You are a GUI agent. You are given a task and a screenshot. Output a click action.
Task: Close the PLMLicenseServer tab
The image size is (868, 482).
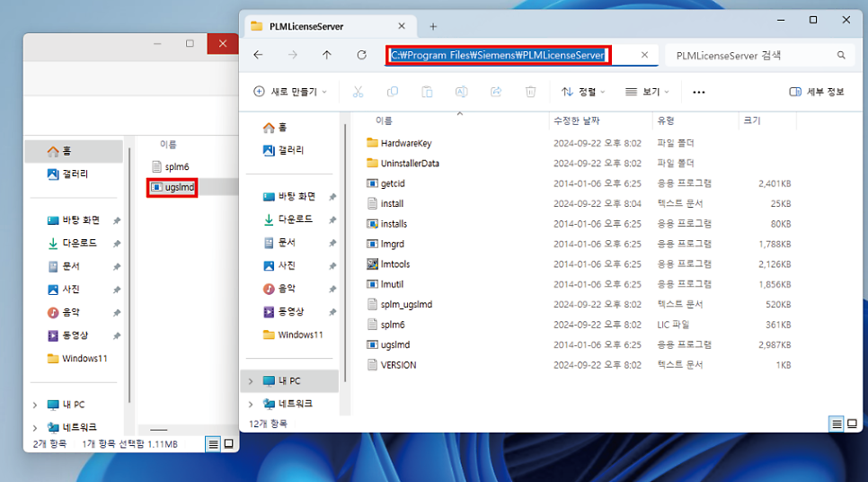tap(402, 26)
